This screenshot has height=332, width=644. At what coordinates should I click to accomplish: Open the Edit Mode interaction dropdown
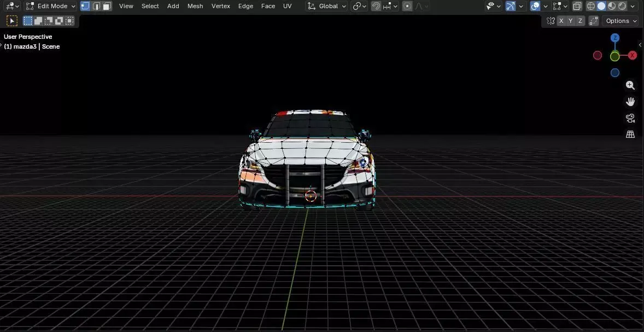point(50,6)
